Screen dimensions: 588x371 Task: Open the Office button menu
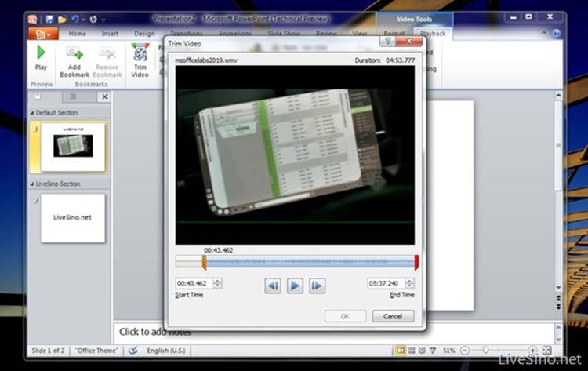[x=43, y=35]
